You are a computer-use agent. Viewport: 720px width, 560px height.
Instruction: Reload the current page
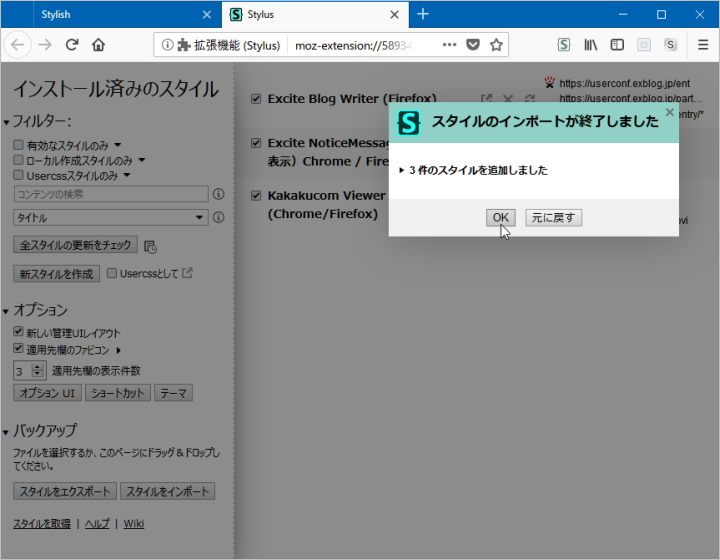72,45
